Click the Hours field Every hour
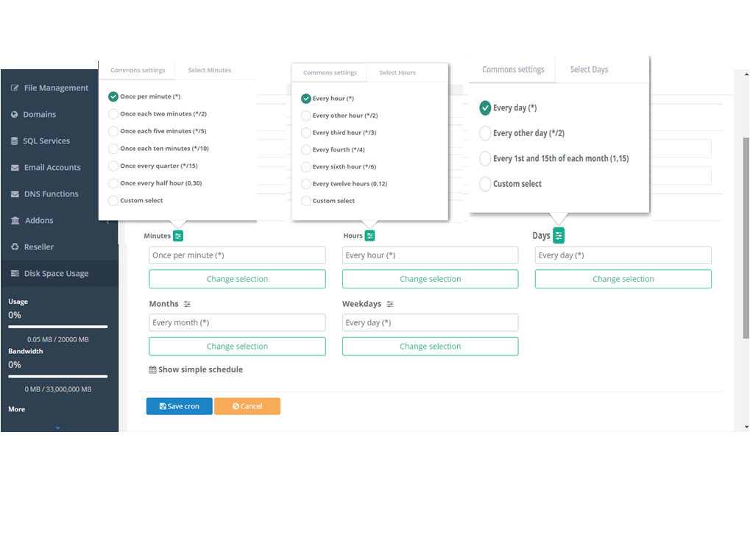Screen dimensions: 750x560 tap(431, 255)
